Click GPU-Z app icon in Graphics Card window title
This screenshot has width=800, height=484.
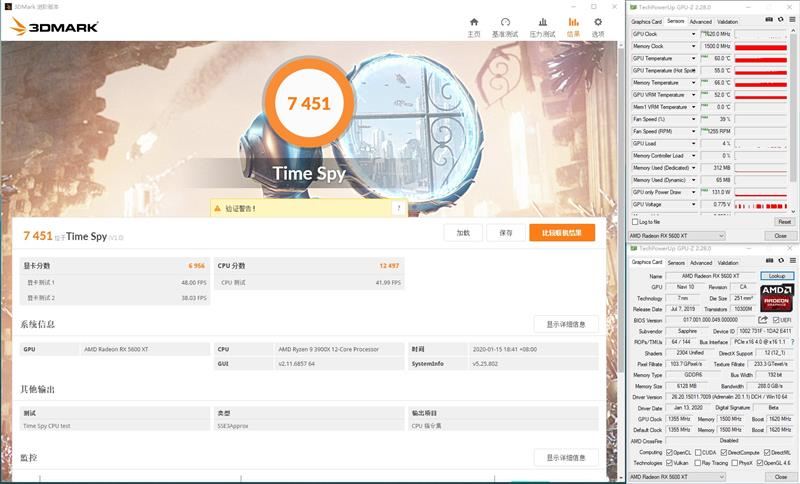(x=634, y=248)
